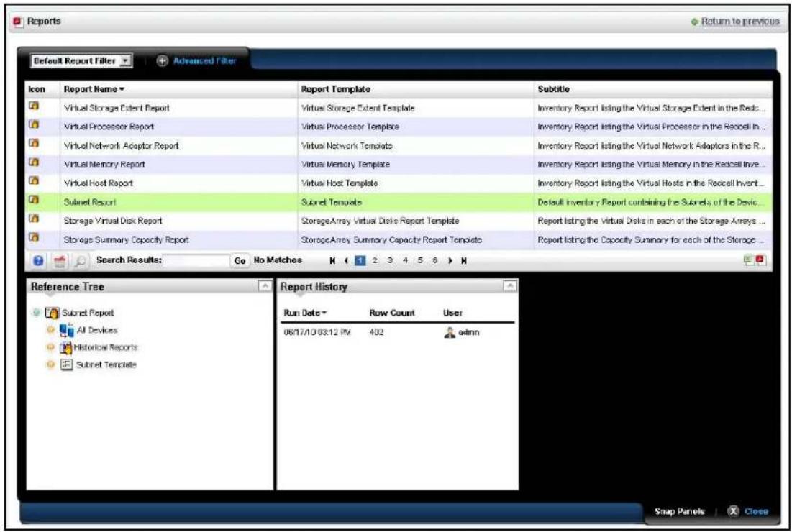The image size is (792, 532).
Task: Jump to the last page of results
Action: pyautogui.click(x=464, y=260)
